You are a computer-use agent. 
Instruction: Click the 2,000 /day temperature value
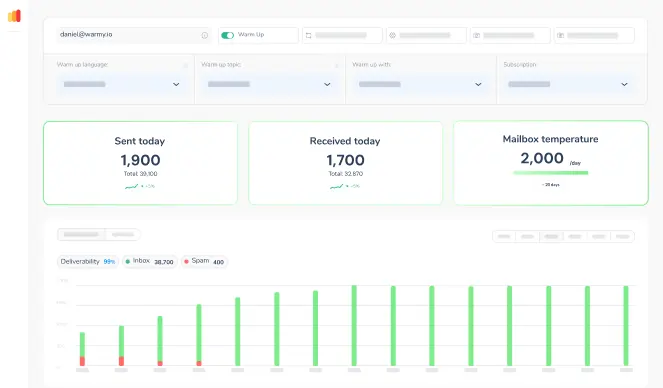tap(550, 158)
